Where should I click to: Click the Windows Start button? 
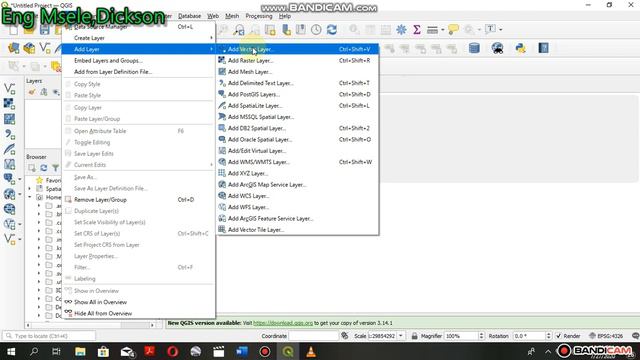(x=11, y=351)
